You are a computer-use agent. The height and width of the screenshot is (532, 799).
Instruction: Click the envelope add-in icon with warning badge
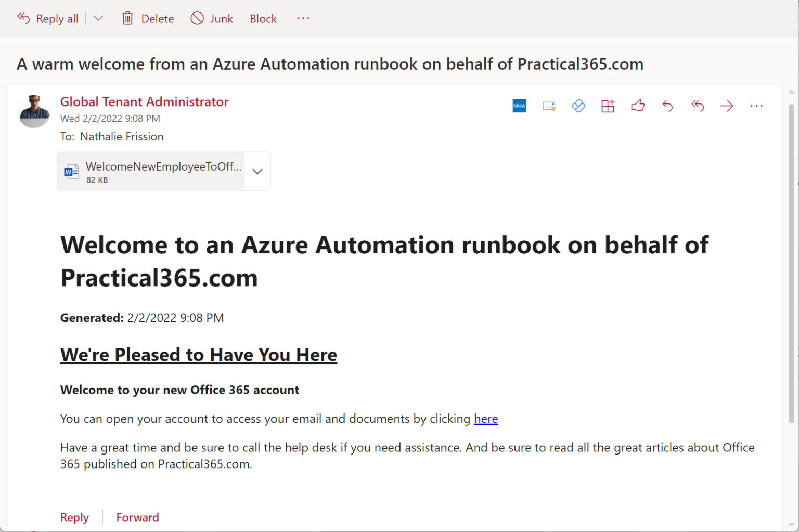(x=549, y=106)
